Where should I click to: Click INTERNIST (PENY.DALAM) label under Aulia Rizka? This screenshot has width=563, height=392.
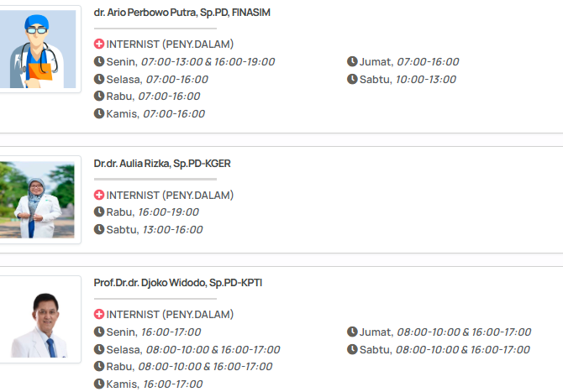click(x=170, y=196)
